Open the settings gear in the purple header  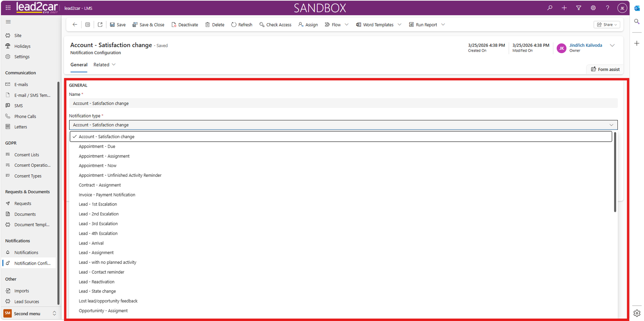[593, 8]
